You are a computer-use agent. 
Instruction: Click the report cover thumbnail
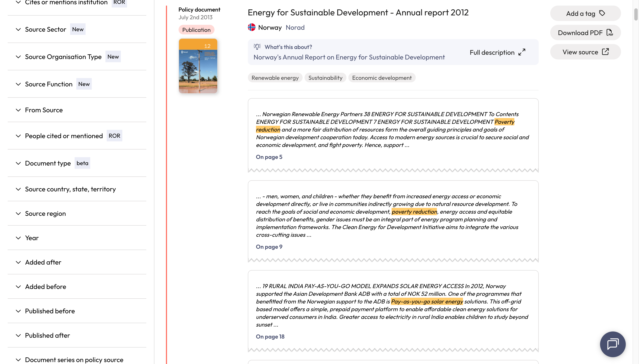pyautogui.click(x=198, y=66)
